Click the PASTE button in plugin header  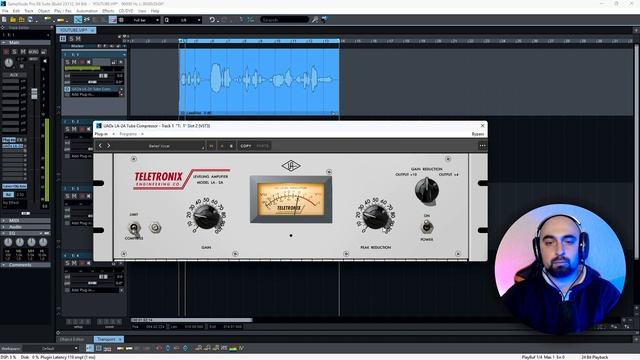point(262,146)
